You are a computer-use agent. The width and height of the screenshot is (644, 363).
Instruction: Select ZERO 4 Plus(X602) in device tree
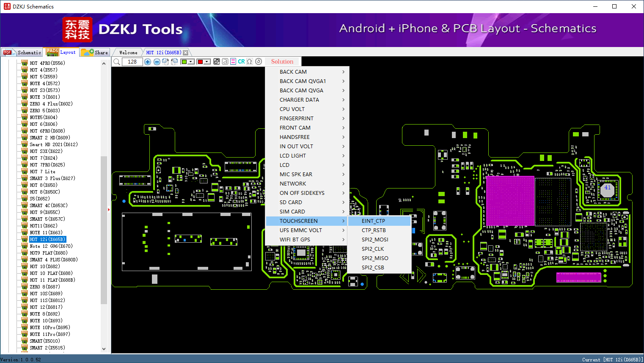click(x=51, y=104)
